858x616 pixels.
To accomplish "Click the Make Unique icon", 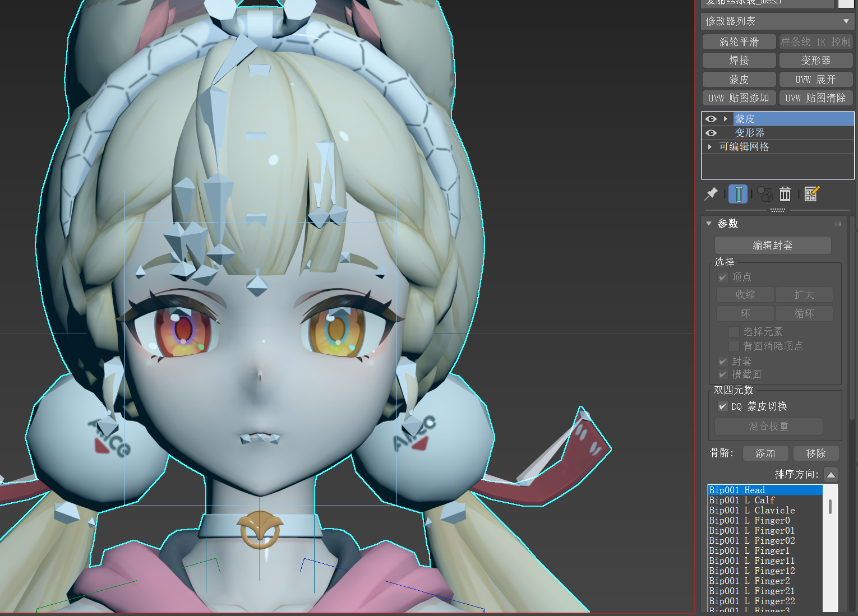I will tap(764, 194).
